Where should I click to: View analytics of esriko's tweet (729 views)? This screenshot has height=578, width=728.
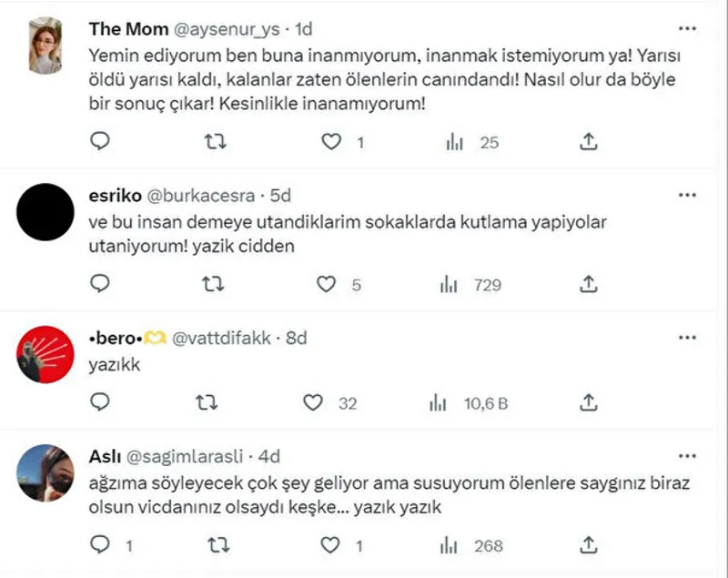tap(448, 284)
